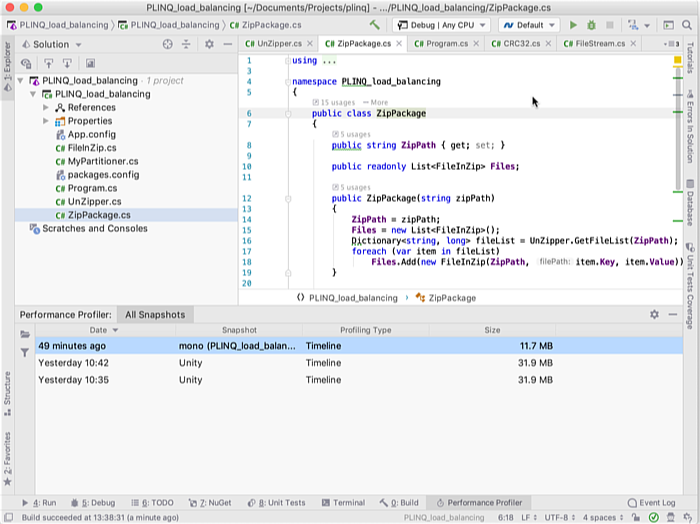Screen dimensions: 700x524
Task: Expand the Properties tree node
Action: [46, 121]
